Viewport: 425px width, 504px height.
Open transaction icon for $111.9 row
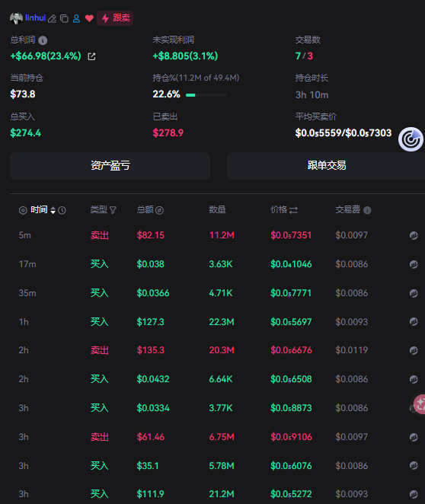[x=414, y=494]
